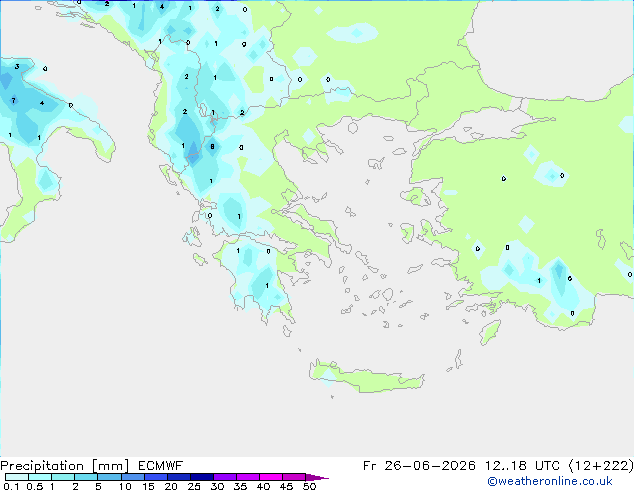Click the 10 legend scale label
The height and width of the screenshot is (490, 634).
(x=125, y=486)
